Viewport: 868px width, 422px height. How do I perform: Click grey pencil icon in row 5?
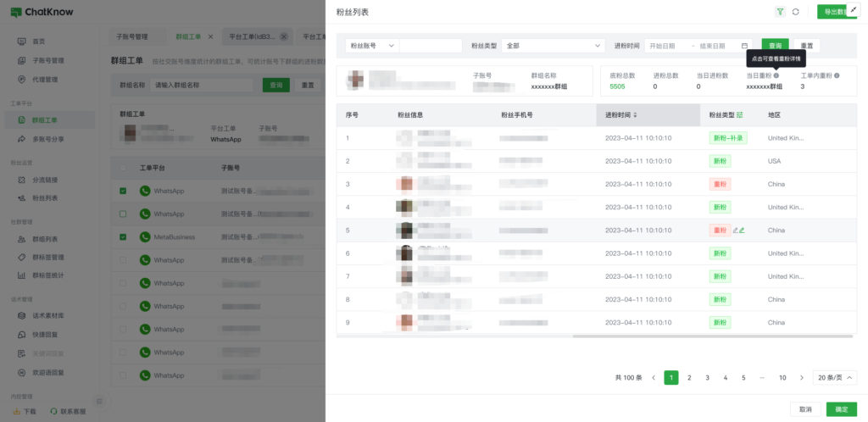coord(736,230)
